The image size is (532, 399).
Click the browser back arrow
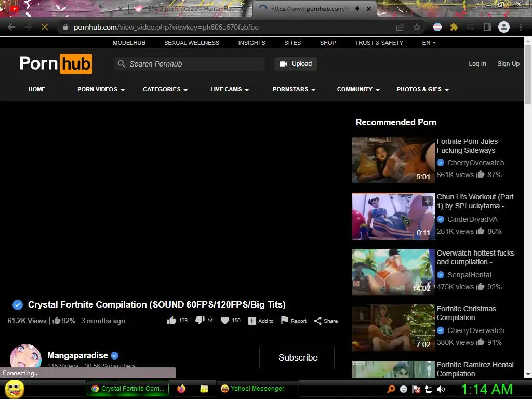coord(11,27)
